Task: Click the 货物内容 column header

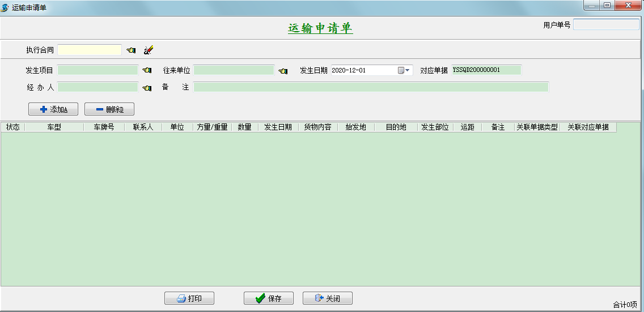Action: pyautogui.click(x=317, y=127)
